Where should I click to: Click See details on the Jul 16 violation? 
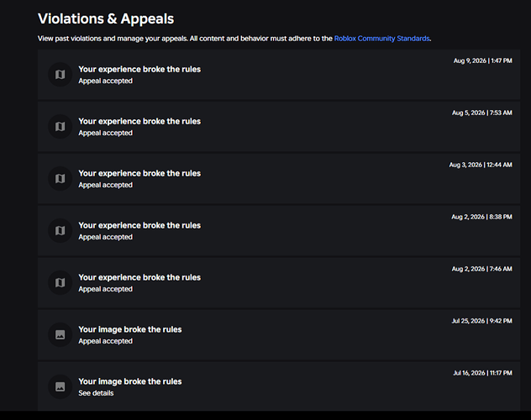click(x=96, y=393)
